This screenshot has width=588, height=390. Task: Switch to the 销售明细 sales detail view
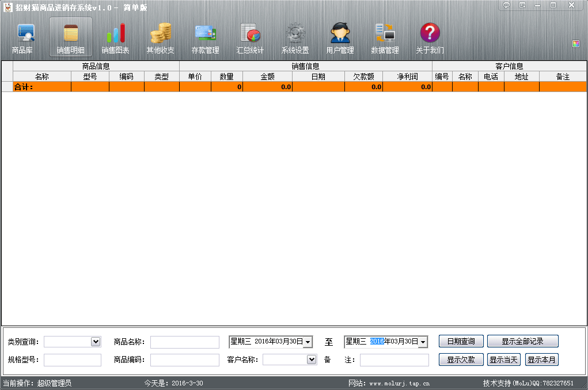point(70,38)
